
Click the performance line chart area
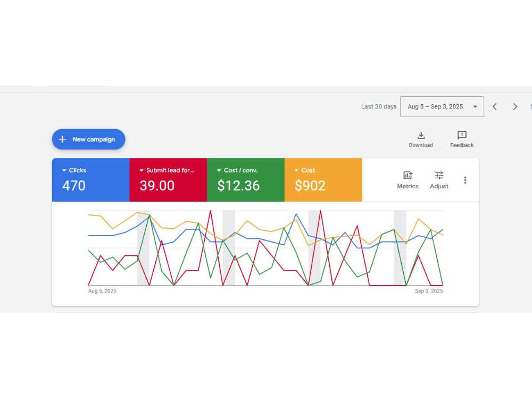click(266, 247)
